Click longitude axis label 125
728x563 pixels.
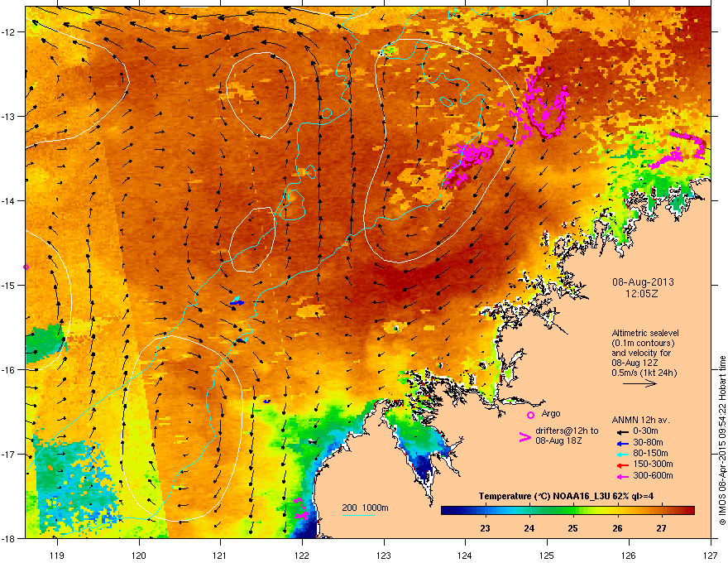pyautogui.click(x=547, y=555)
